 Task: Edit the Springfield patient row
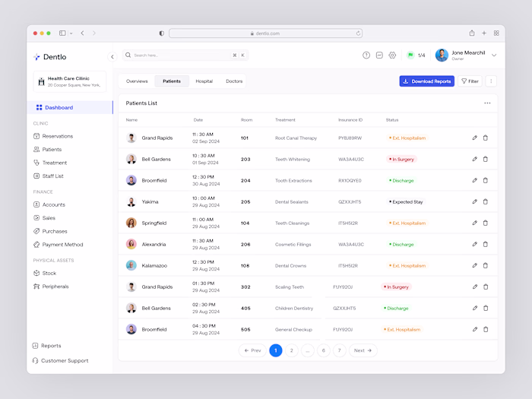(475, 223)
